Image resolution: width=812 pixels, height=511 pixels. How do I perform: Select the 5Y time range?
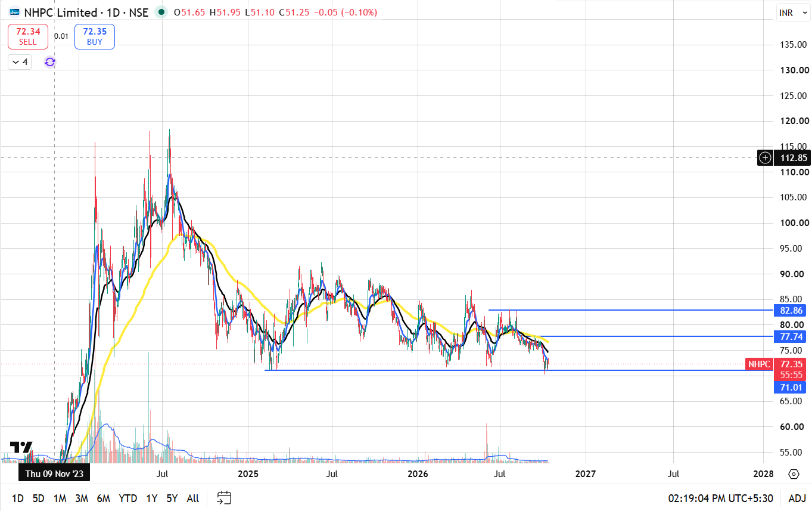click(x=172, y=498)
